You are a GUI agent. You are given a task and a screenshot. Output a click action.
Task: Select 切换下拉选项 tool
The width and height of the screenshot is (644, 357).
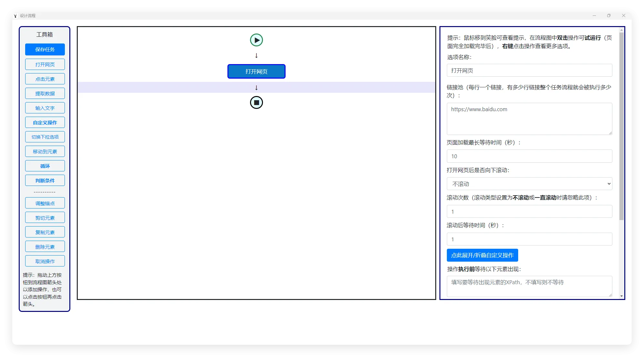pyautogui.click(x=45, y=137)
